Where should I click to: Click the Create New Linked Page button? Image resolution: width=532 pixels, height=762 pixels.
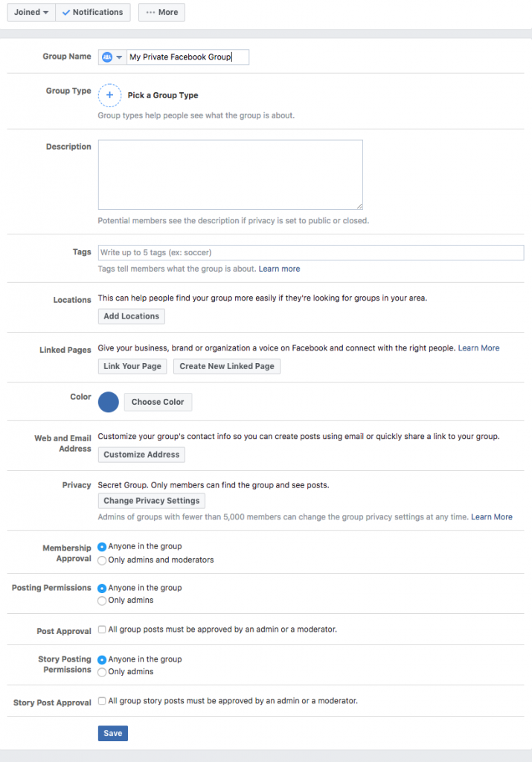point(226,366)
